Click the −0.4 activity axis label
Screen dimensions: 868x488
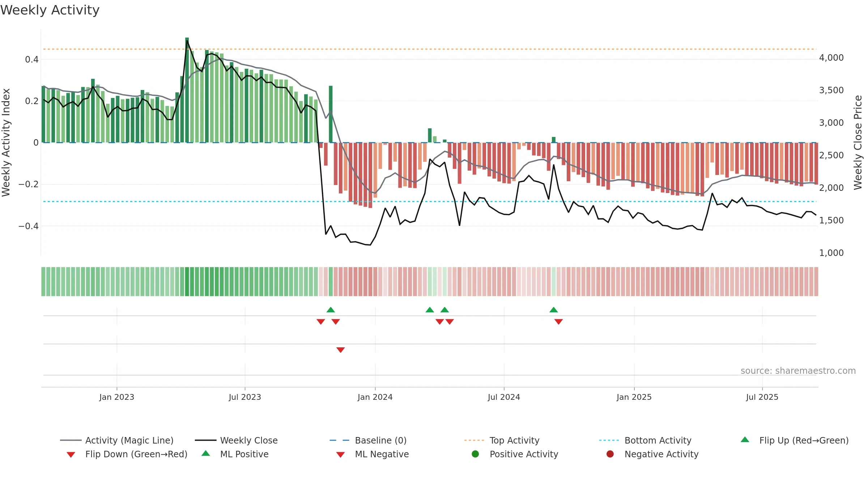(28, 226)
